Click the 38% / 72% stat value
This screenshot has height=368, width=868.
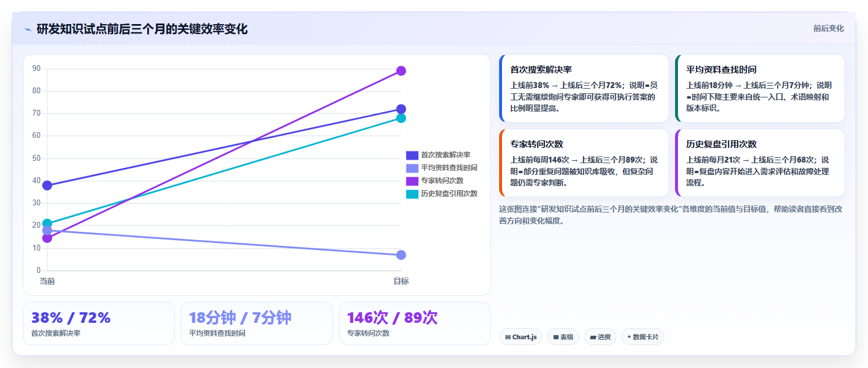pos(71,318)
